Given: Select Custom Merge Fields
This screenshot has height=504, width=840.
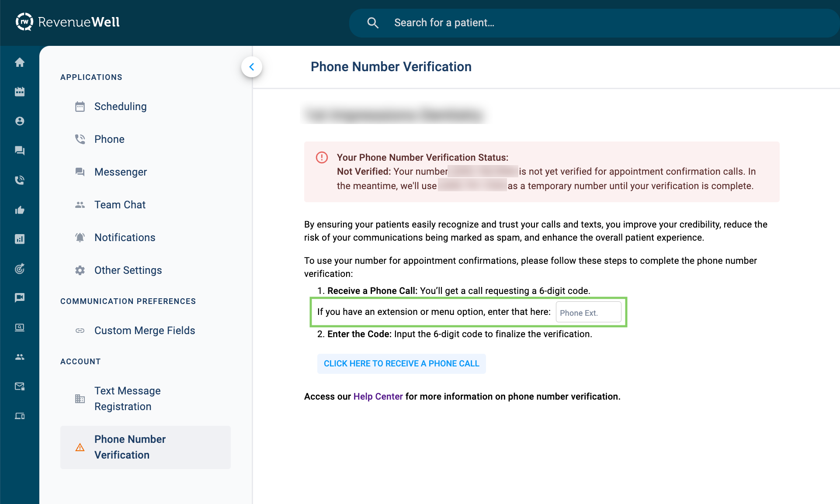Looking at the screenshot, I should coord(145,331).
